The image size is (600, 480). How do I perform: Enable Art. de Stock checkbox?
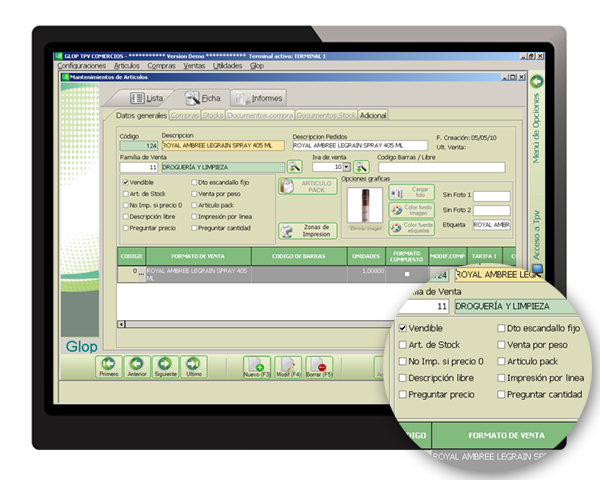coord(126,194)
